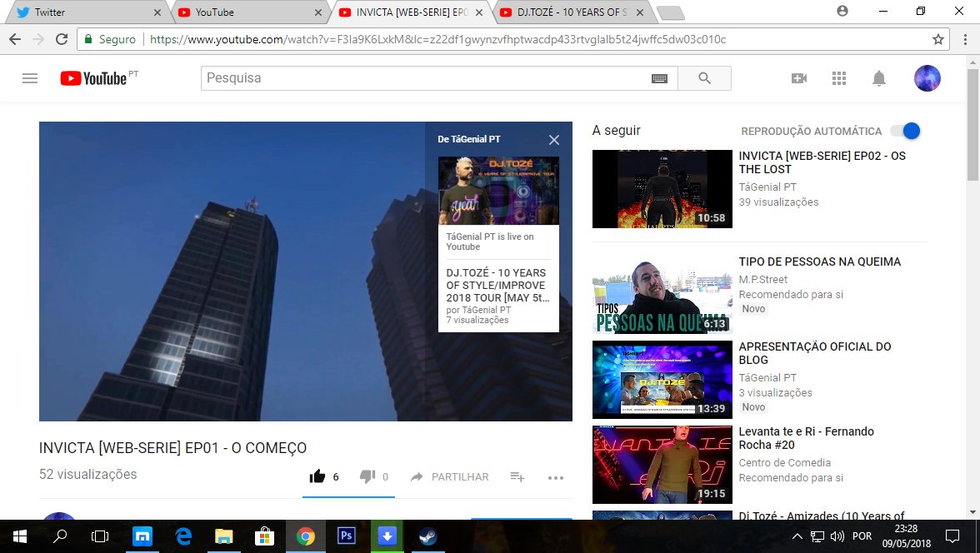Bookmark this page with star icon
The height and width of the screenshot is (553, 980).
(x=938, y=39)
